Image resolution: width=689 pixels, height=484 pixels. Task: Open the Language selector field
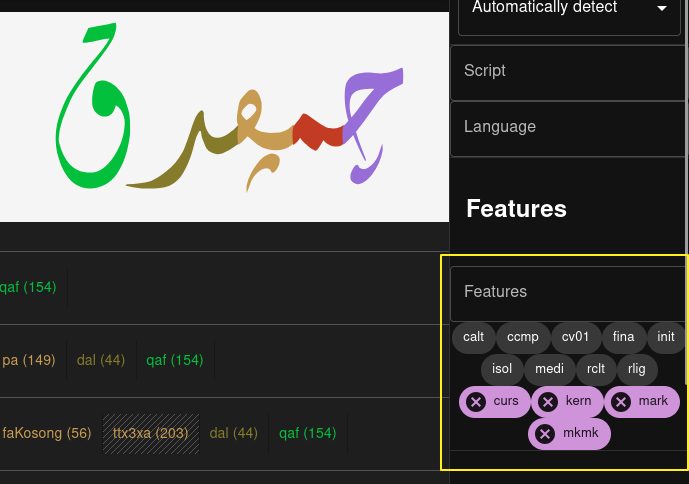point(569,127)
